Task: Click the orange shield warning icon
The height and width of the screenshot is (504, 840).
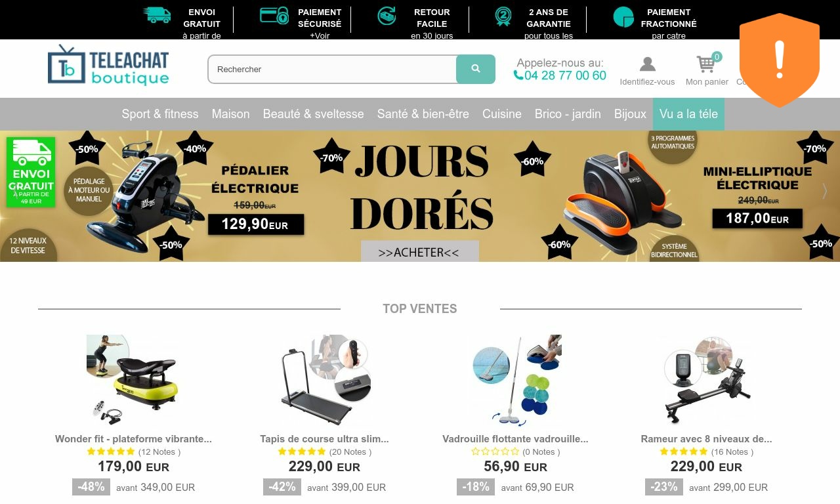Action: [780, 60]
